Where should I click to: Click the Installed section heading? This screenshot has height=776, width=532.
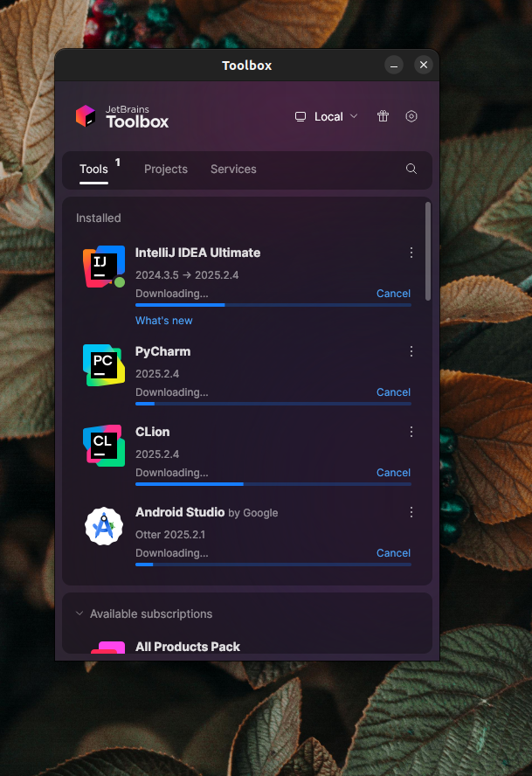coord(99,218)
